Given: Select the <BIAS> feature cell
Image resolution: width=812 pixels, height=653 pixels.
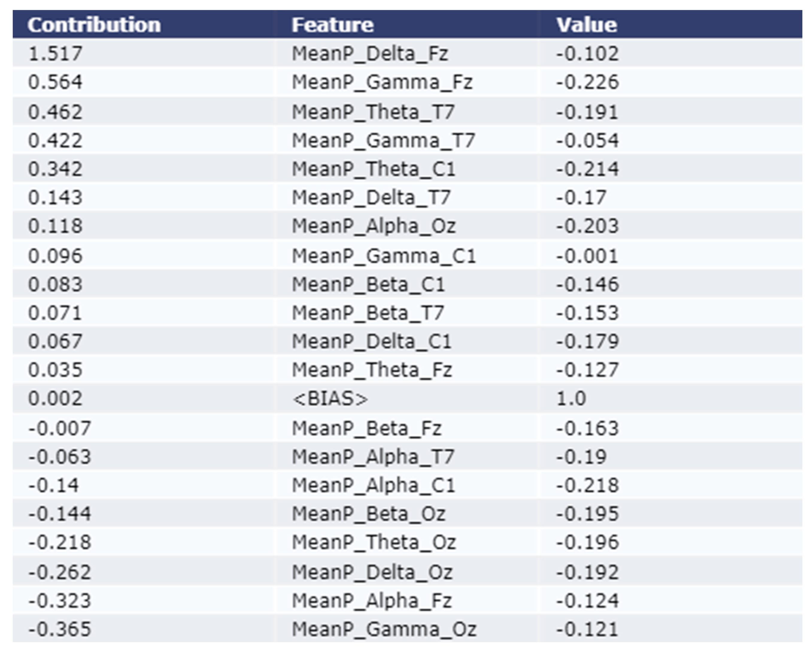Looking at the screenshot, I should pos(330,398).
